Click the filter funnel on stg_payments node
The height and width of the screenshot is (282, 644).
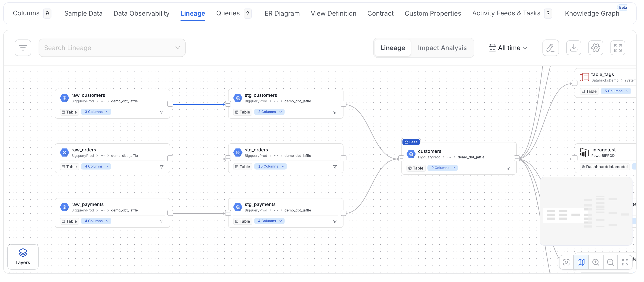coord(335,221)
